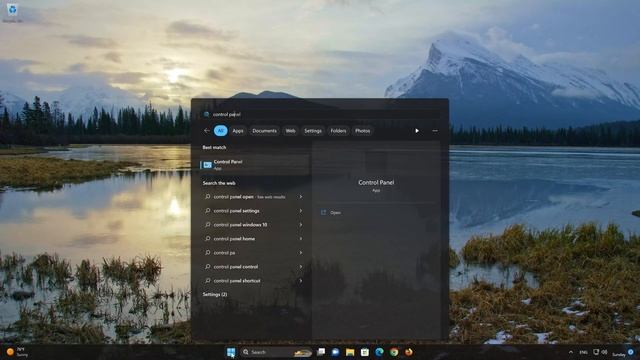The image size is (640, 360).
Task: Open Task View from the taskbar
Action: (x=321, y=352)
